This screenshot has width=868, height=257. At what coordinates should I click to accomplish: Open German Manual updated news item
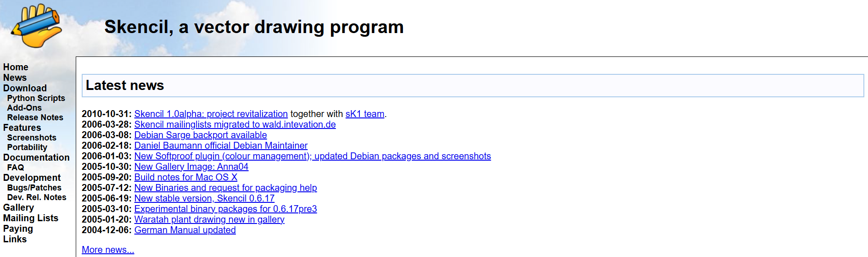tap(185, 230)
